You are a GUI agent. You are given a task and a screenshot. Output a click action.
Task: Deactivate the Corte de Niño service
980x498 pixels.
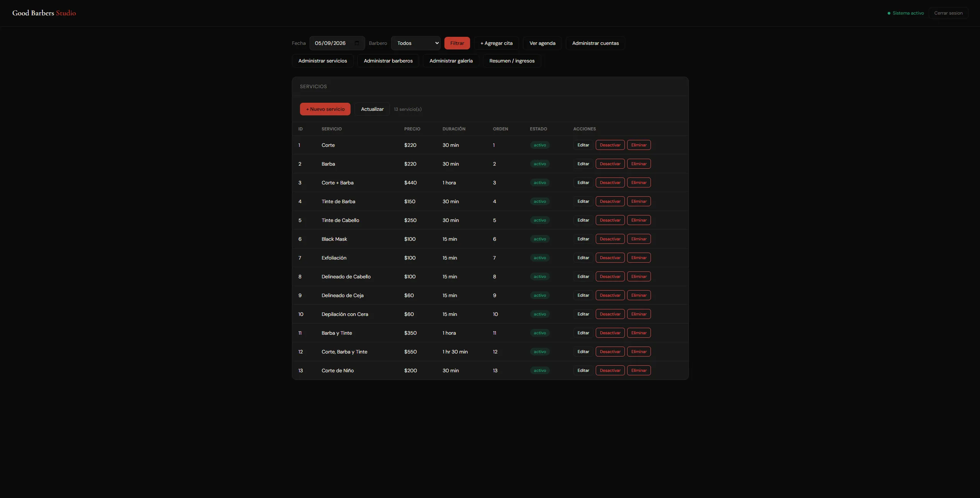click(x=610, y=370)
